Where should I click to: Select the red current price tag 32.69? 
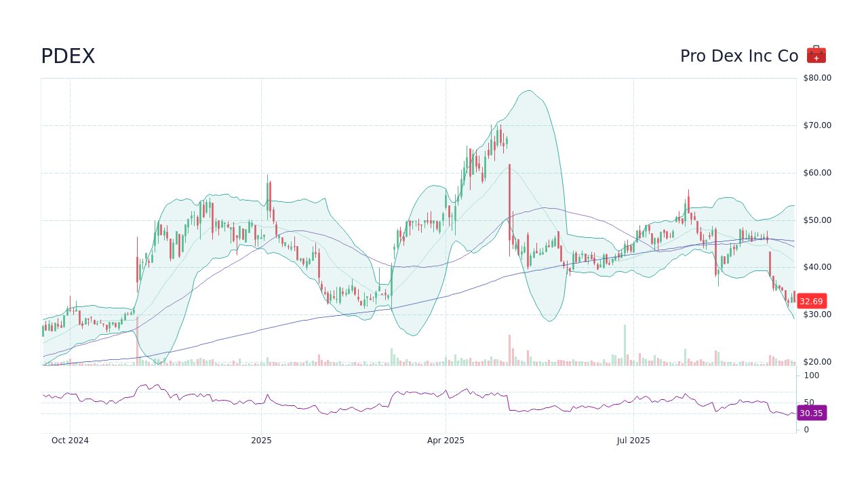811,301
